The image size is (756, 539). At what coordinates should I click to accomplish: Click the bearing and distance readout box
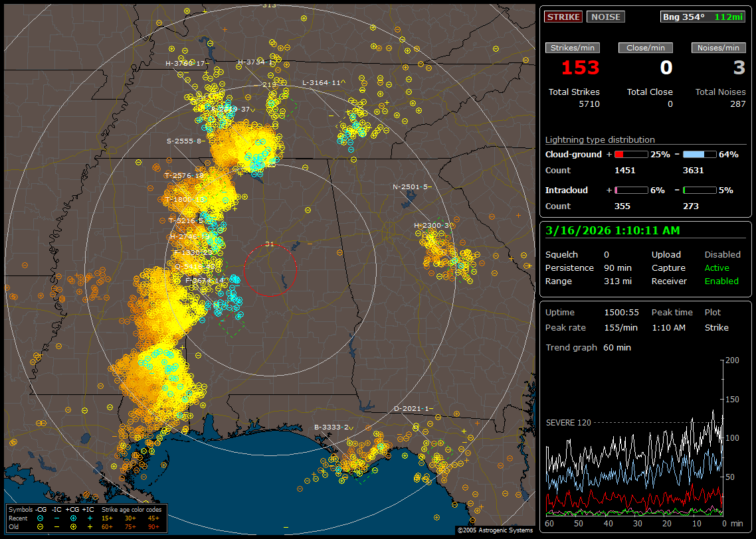[x=703, y=17]
